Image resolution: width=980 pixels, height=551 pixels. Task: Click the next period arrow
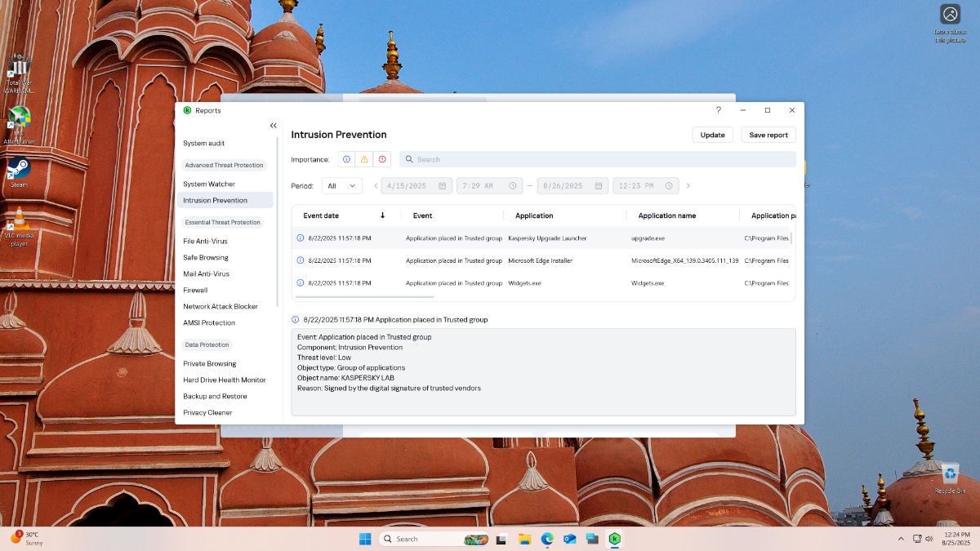pyautogui.click(x=688, y=186)
